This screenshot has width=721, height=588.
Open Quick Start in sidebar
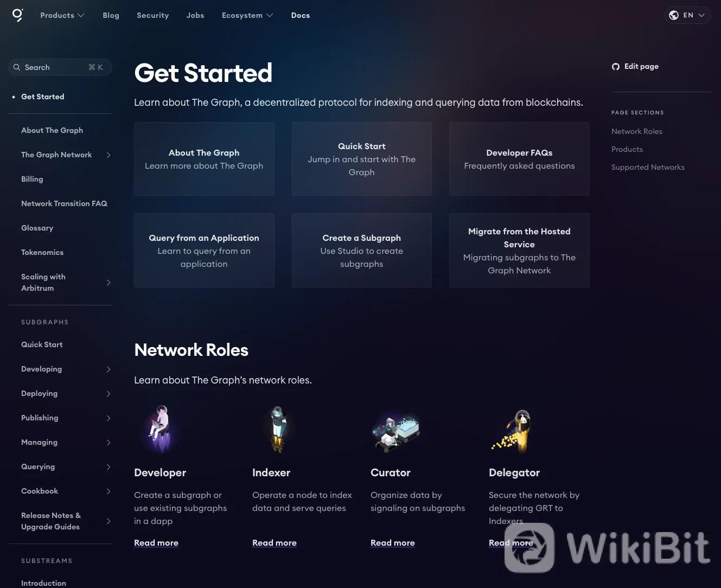coord(42,344)
